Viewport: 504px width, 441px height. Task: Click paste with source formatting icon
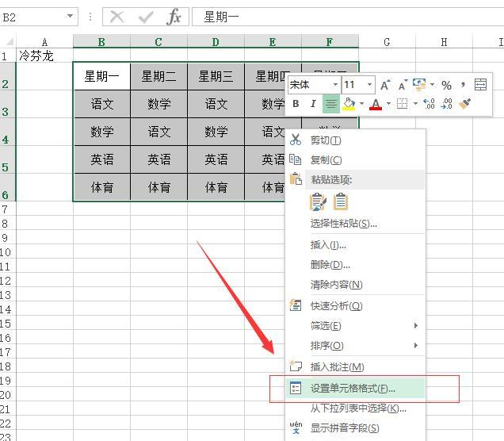[318, 202]
